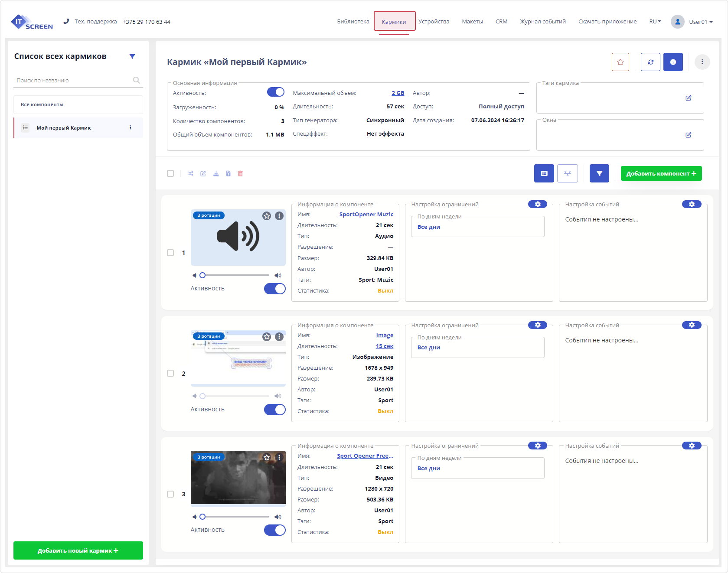Go to the Устройства tab
The width and height of the screenshot is (728, 573).
pos(434,22)
